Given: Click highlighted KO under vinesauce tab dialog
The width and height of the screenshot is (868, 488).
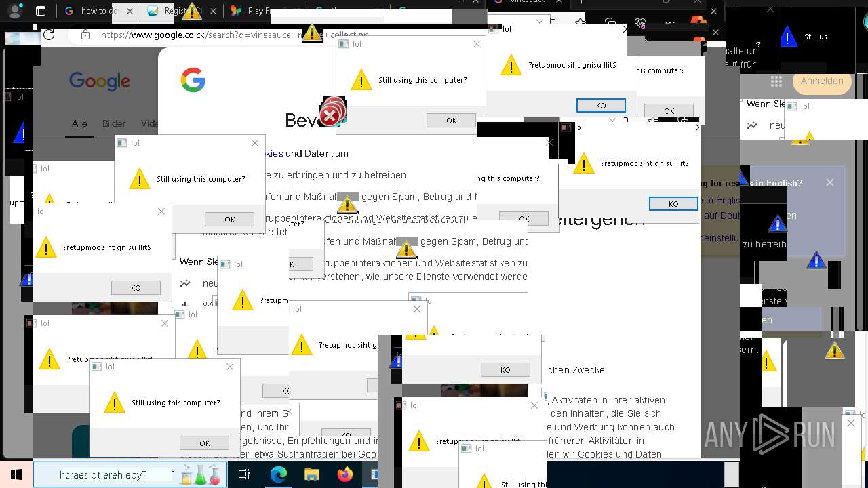Looking at the screenshot, I should tap(601, 105).
